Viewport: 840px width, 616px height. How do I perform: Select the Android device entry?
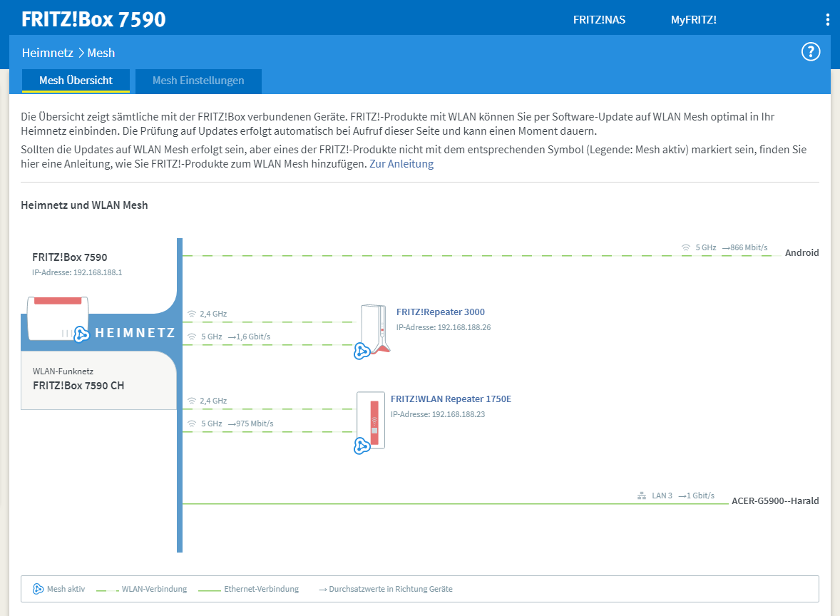801,253
